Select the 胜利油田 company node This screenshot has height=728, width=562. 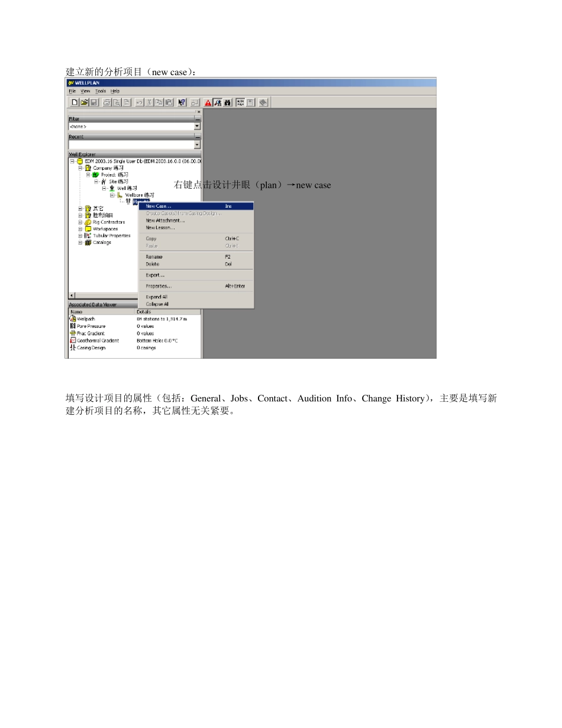pos(103,215)
